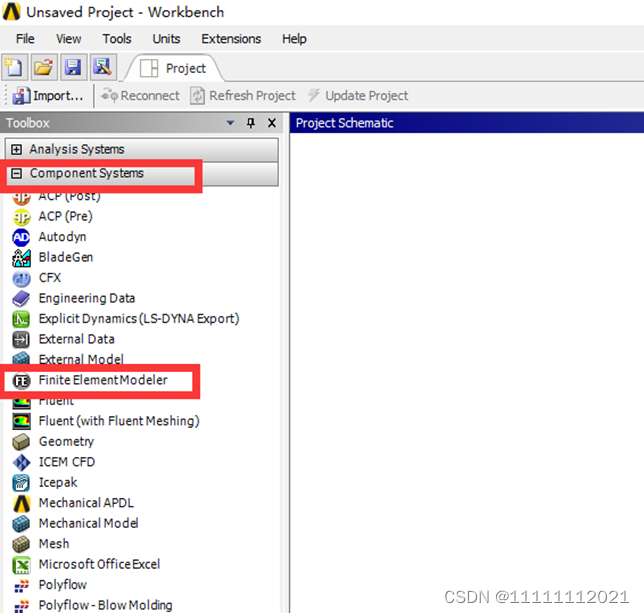Viewport: 644px width, 613px height.
Task: Select the Icepak icon
Action: point(21,483)
